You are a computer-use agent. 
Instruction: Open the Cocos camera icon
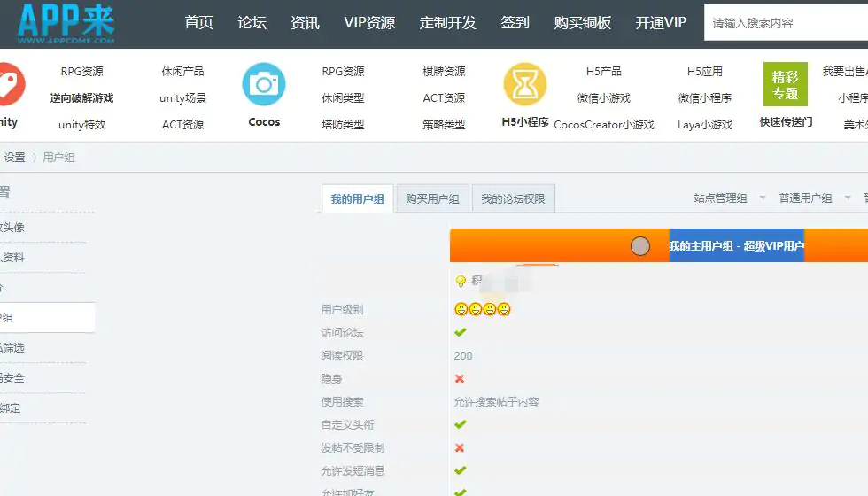coord(264,84)
